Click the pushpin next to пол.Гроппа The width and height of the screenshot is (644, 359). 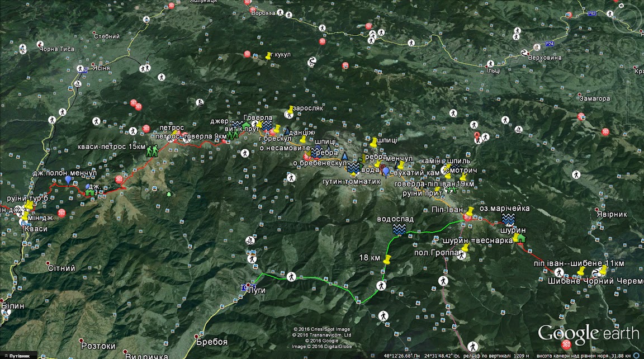point(465,248)
